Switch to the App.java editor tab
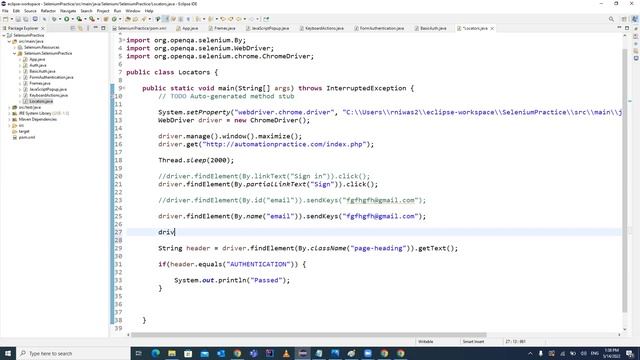Screen dimensions: 640x360 click(x=187, y=29)
